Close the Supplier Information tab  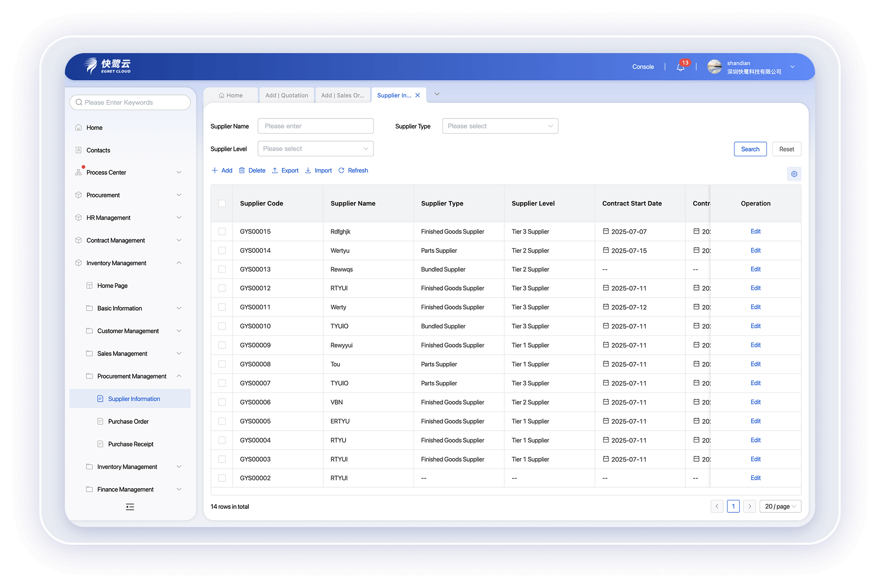coord(417,95)
